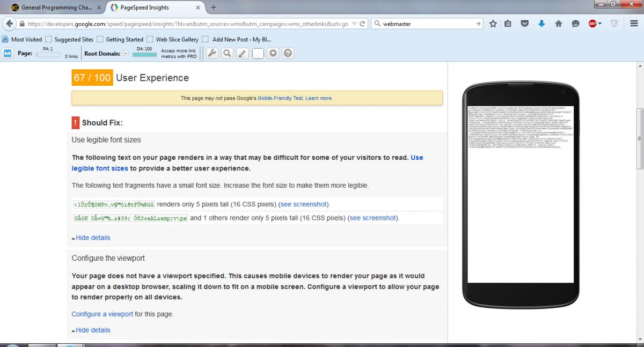This screenshot has height=347, width=644.
Task: Open the Adblock Plus dropdown arrow
Action: coord(600,24)
